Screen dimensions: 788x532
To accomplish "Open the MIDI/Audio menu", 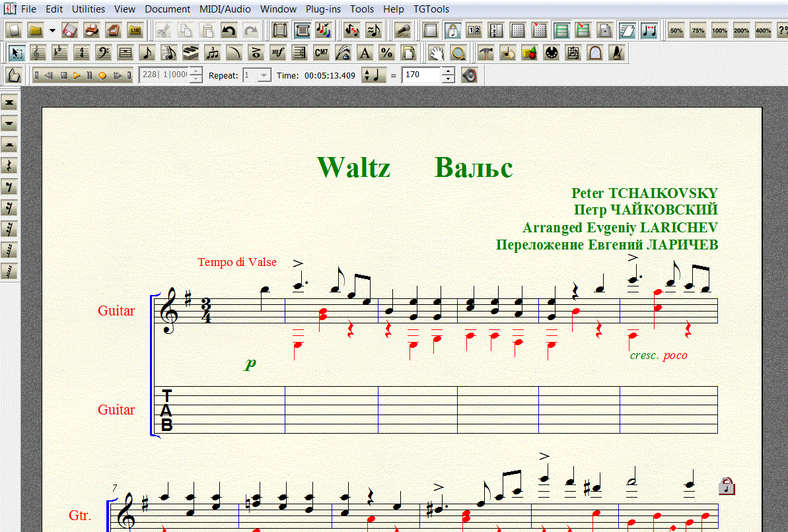I will [225, 9].
